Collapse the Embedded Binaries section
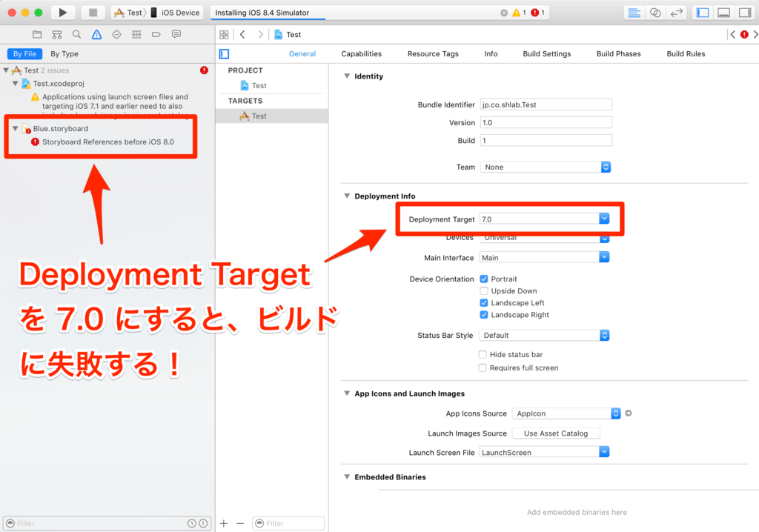Screen dimensions: 759x532 pyautogui.click(x=347, y=477)
